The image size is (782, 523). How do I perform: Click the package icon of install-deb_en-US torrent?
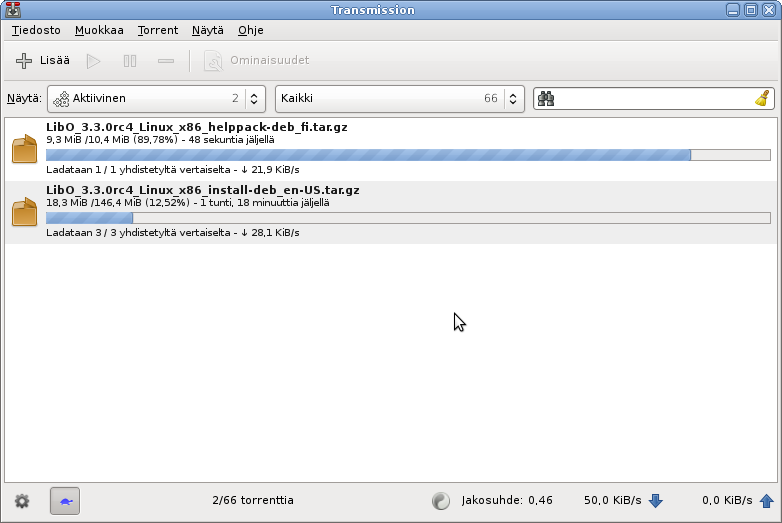[x=25, y=212]
